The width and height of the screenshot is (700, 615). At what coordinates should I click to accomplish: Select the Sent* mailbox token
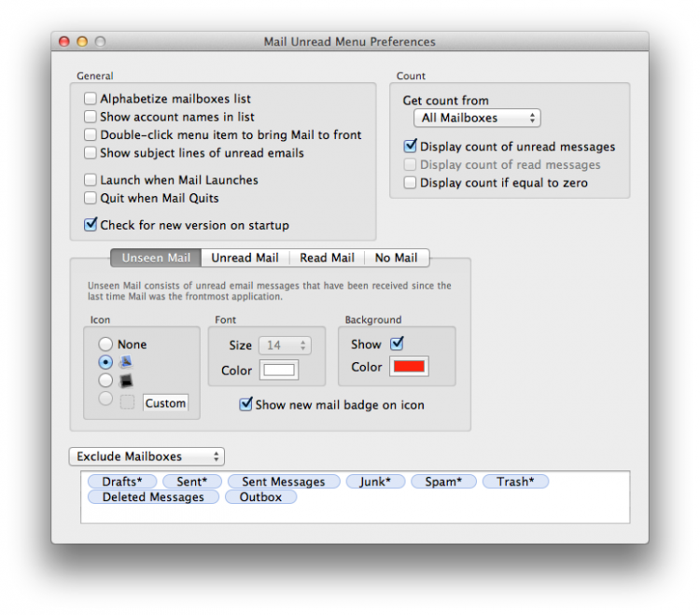coord(192,482)
